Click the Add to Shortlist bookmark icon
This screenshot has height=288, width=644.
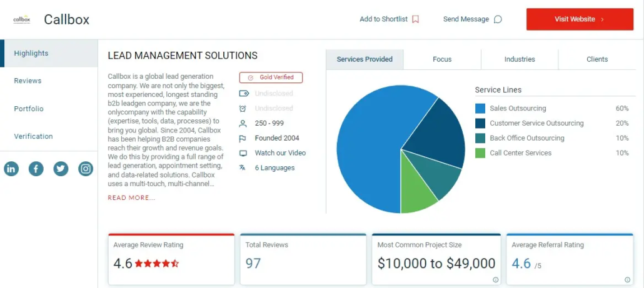(x=416, y=19)
